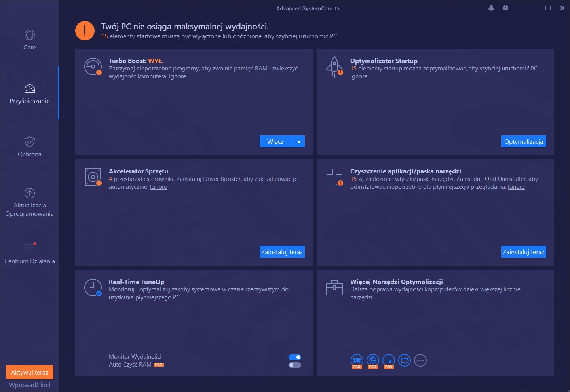The height and width of the screenshot is (392, 570).
Task: Open the Care section in sidebar
Action: point(30,40)
